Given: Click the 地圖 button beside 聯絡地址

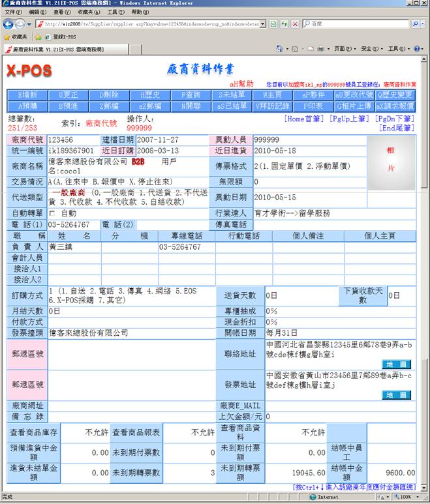Looking at the screenshot, I should click(x=396, y=364).
